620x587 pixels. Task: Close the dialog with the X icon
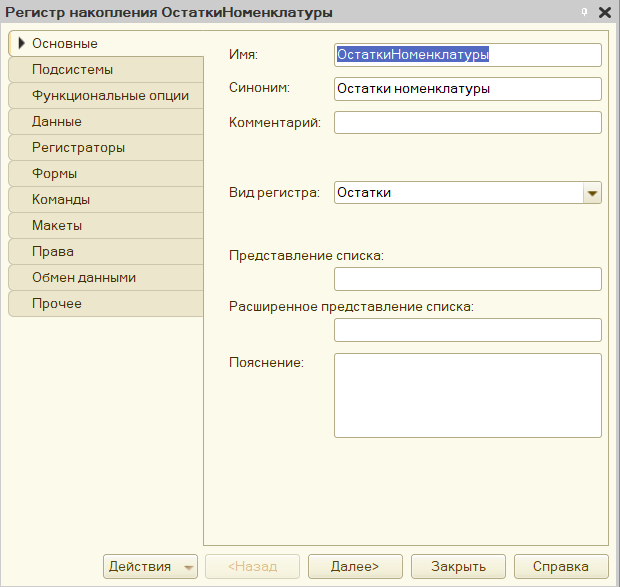pos(605,13)
